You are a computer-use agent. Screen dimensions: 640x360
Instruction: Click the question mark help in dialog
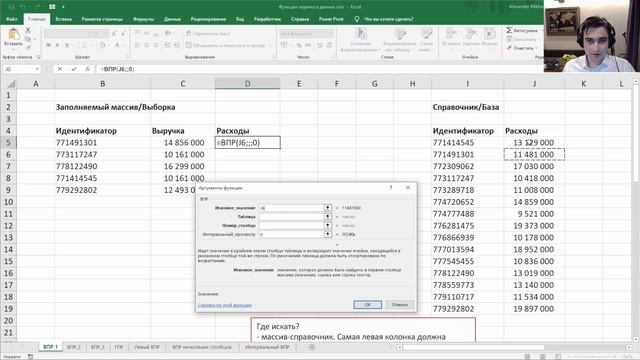pyautogui.click(x=391, y=187)
